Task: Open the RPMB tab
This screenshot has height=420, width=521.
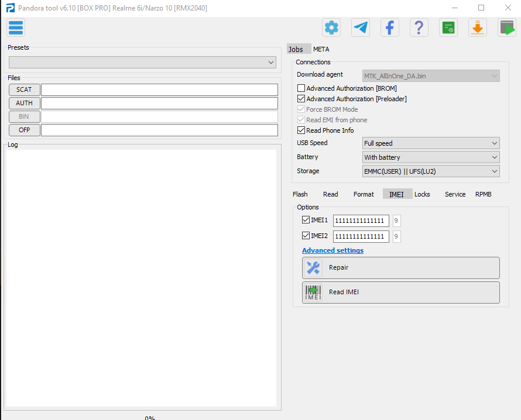Action: coord(483,194)
